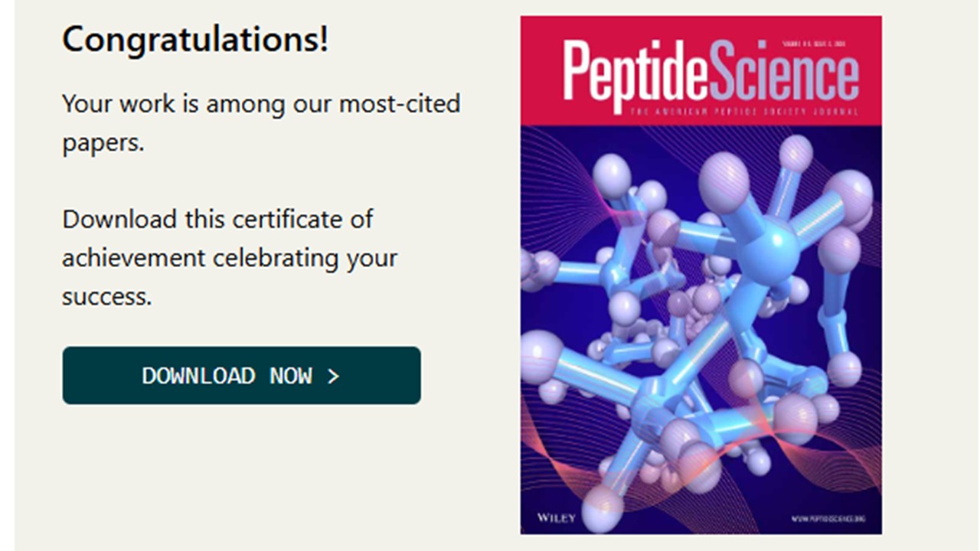The width and height of the screenshot is (980, 551).
Task: Click the "achievement celebrating your" line
Action: (229, 258)
